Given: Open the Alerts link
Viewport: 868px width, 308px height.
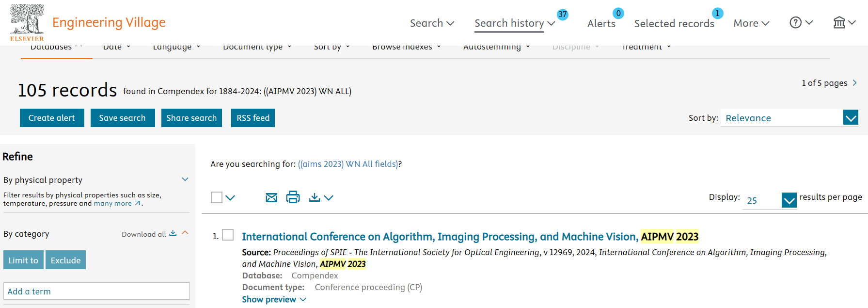Looking at the screenshot, I should coord(601,23).
